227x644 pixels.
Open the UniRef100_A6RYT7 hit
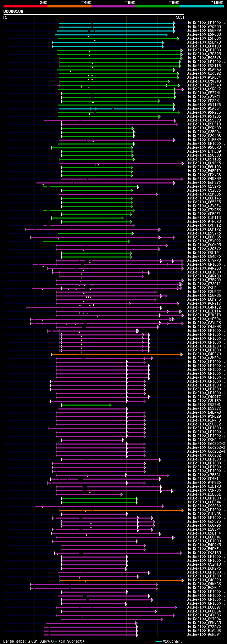point(204,304)
